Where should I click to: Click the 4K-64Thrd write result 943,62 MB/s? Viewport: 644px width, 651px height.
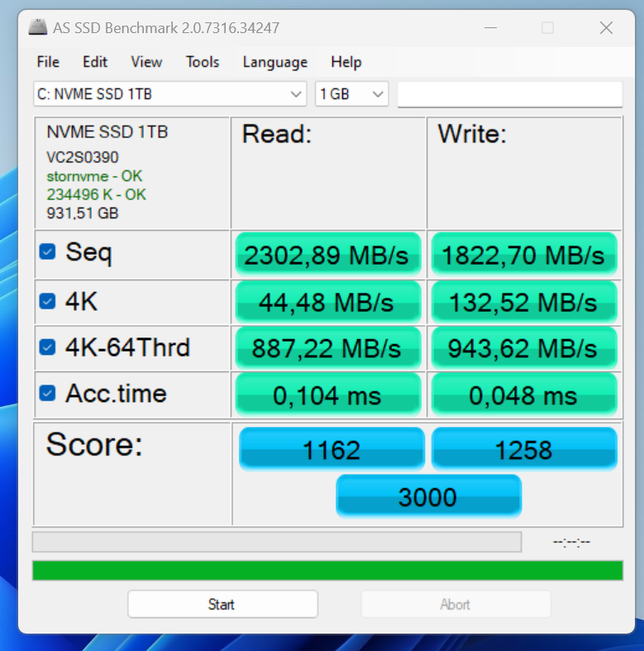tap(524, 348)
